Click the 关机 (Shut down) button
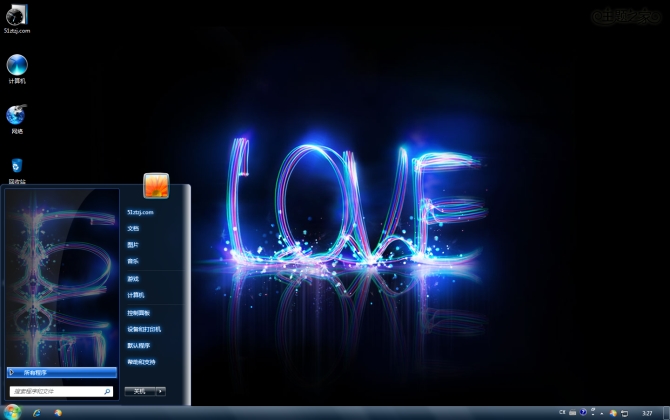670x420 pixels. [140, 391]
